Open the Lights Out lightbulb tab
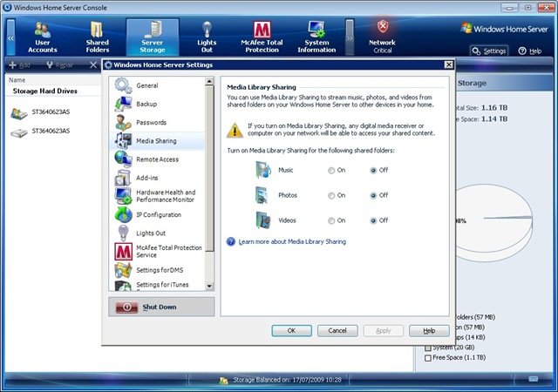 207,37
